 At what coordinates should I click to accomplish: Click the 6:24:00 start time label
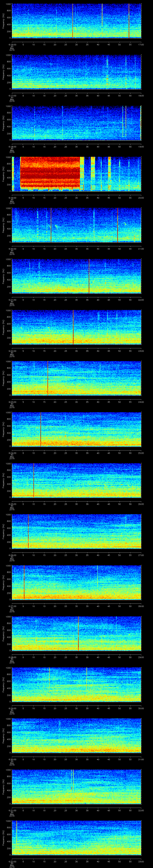point(12,453)
